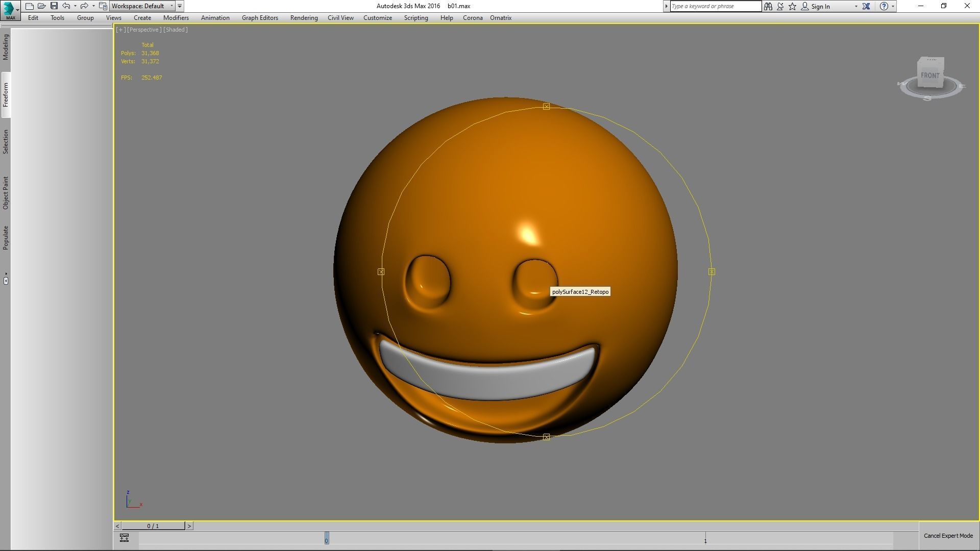
Task: Redo the action with the arrow icon
Action: tap(84, 6)
